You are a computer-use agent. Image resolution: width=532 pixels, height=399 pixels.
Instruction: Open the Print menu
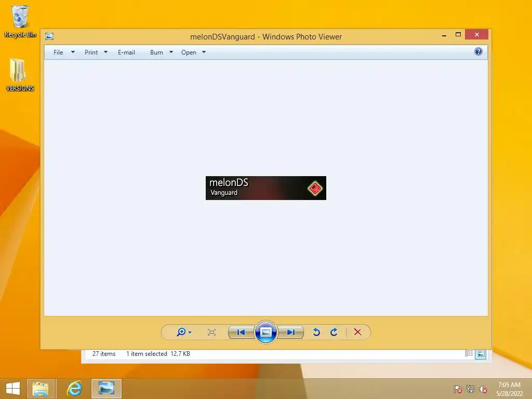(x=91, y=52)
